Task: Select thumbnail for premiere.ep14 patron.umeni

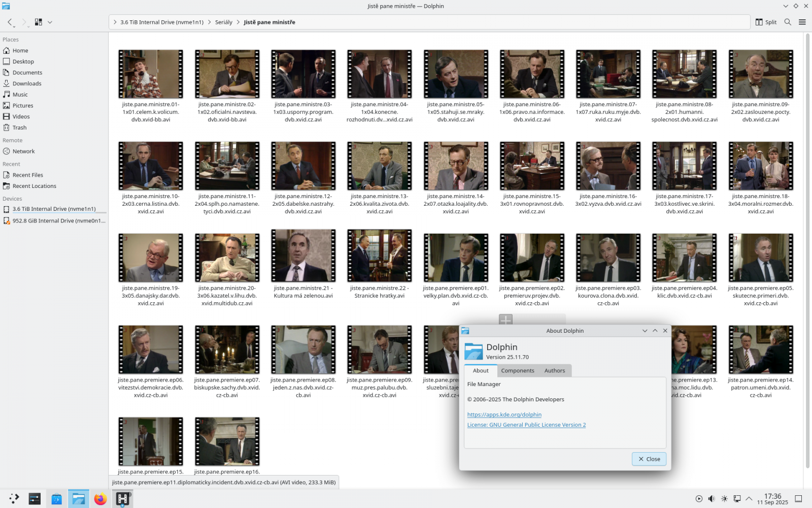Action: click(x=761, y=350)
